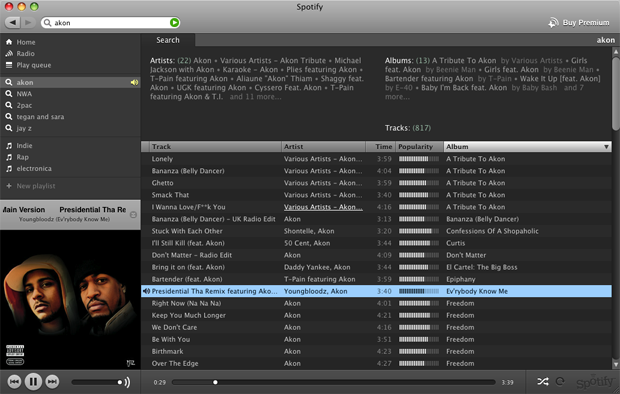Click the vertical scrollbar down arrow

point(616,365)
